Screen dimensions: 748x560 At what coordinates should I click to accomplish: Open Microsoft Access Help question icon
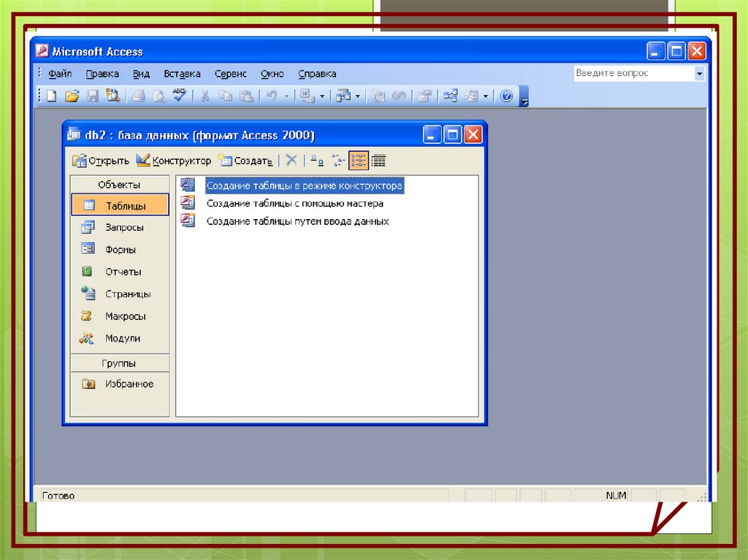pyautogui.click(x=507, y=96)
